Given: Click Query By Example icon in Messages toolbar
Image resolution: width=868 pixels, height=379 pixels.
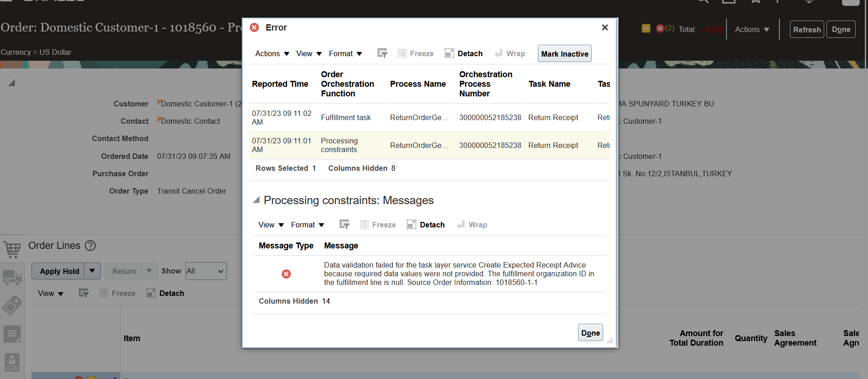Looking at the screenshot, I should click(x=344, y=225).
